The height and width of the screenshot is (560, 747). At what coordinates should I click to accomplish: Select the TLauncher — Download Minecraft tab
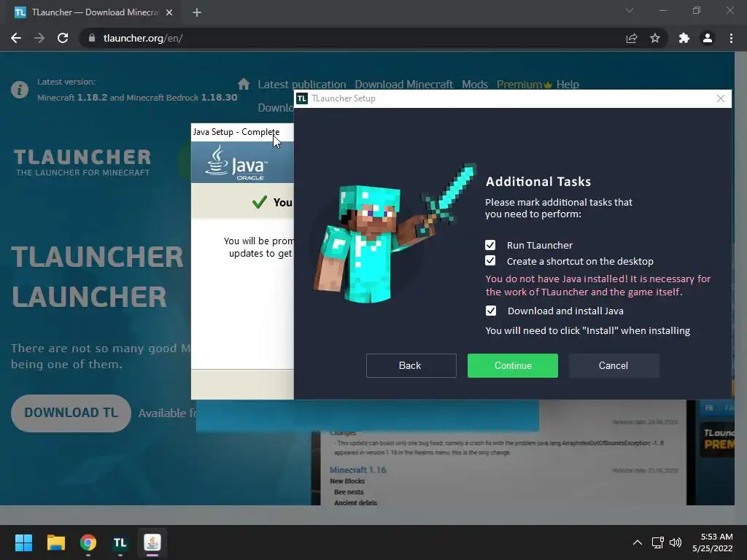pyautogui.click(x=94, y=12)
